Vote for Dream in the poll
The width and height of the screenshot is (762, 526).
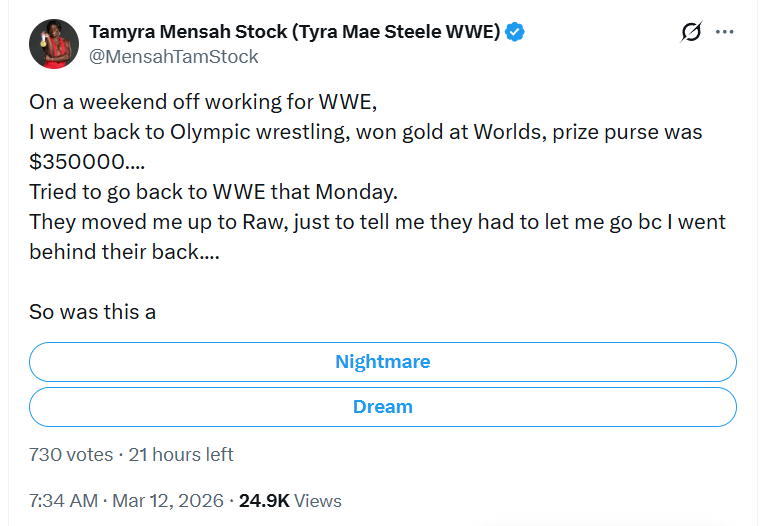coord(382,407)
